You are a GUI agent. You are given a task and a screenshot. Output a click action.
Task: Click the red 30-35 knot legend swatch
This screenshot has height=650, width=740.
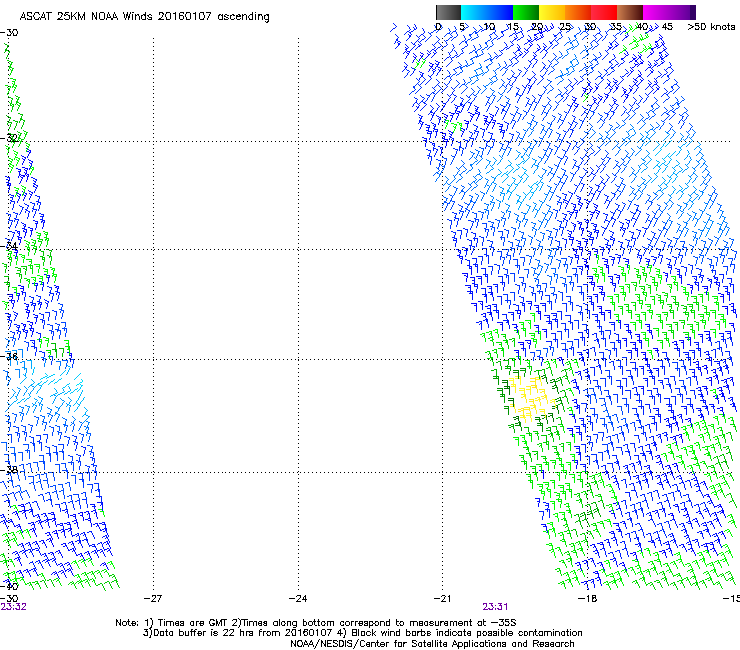[604, 12]
